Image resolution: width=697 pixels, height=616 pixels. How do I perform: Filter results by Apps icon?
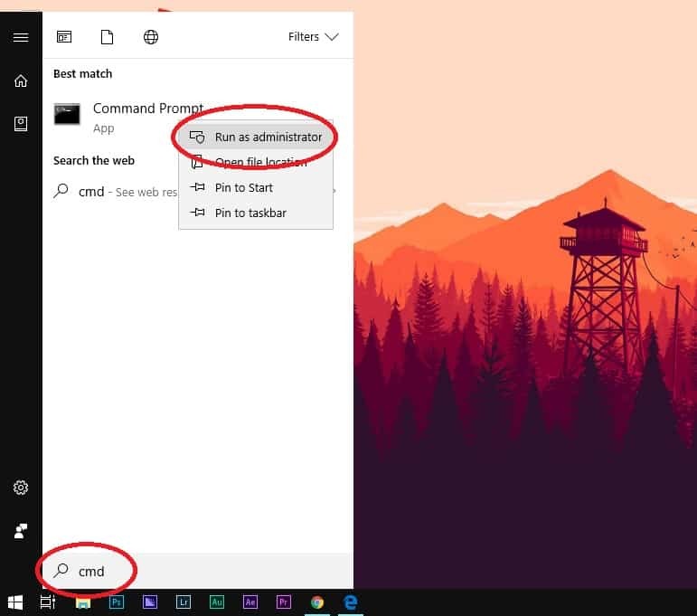click(64, 37)
